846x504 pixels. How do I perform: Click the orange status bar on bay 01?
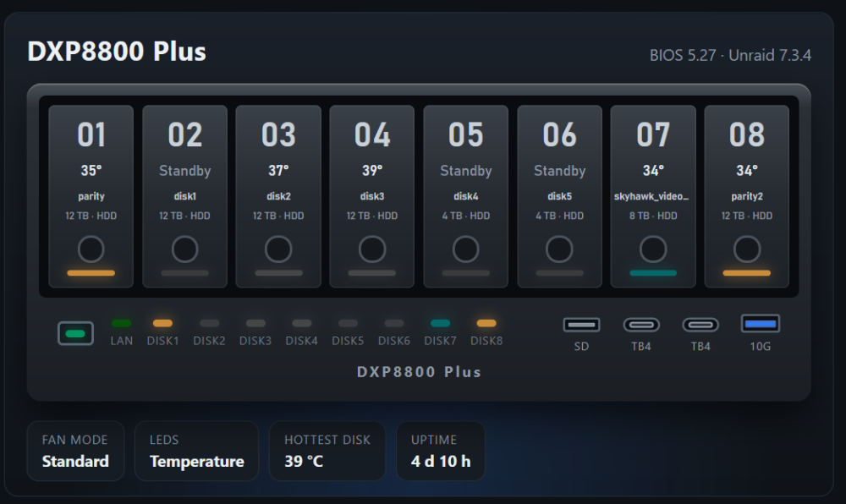tap(91, 273)
